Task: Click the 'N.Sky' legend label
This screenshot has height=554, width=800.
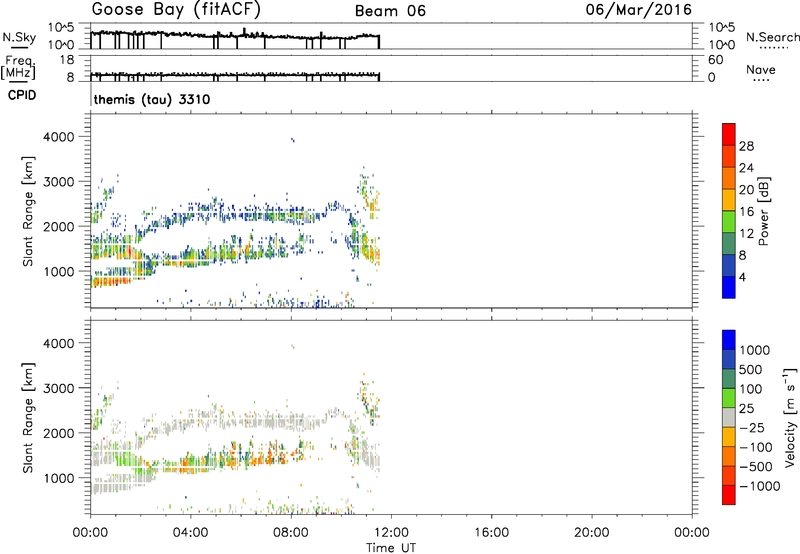Action: (x=19, y=37)
